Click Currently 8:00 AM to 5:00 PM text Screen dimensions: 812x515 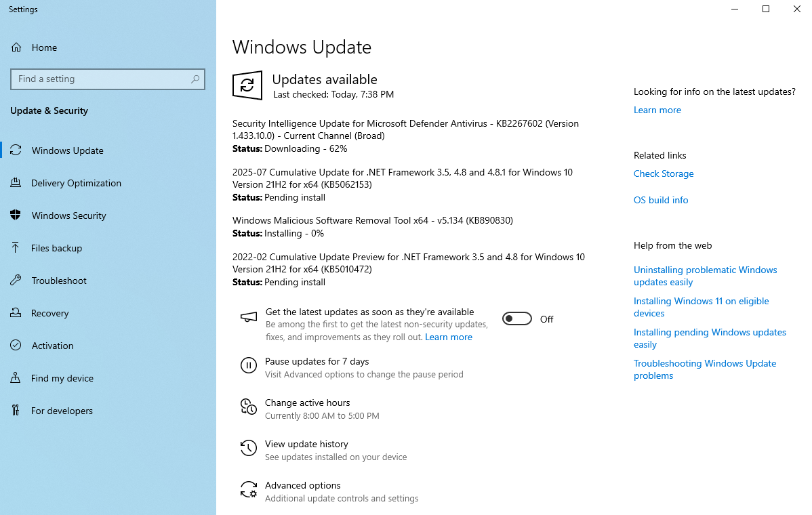(x=322, y=415)
